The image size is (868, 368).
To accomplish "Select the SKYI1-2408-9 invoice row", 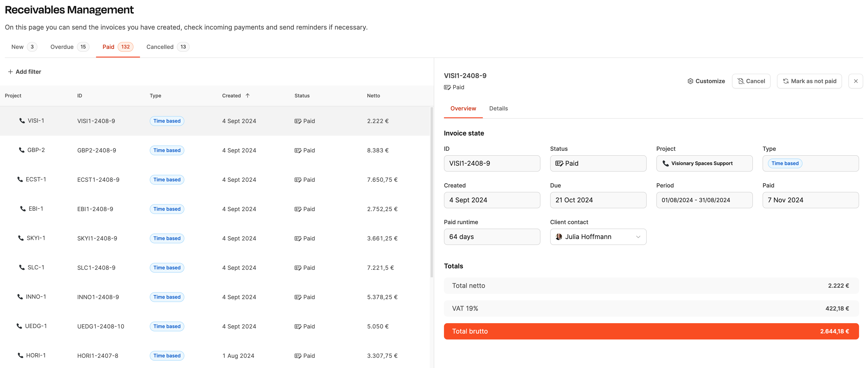I will (x=216, y=238).
